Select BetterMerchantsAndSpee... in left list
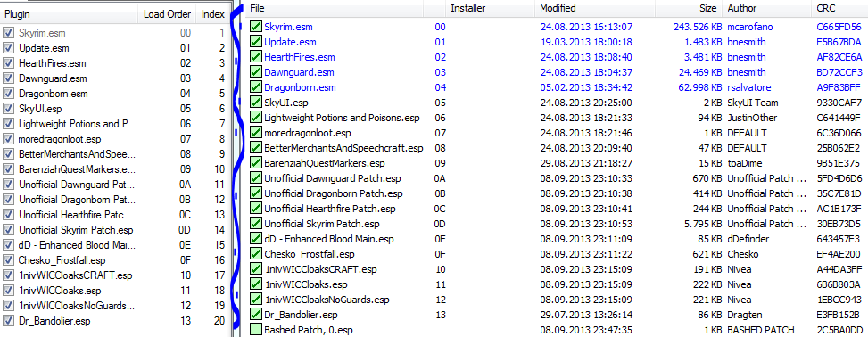The height and width of the screenshot is (337, 868). tap(77, 154)
